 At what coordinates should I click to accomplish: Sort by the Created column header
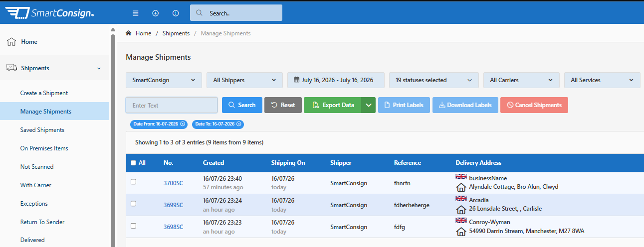pyautogui.click(x=214, y=163)
